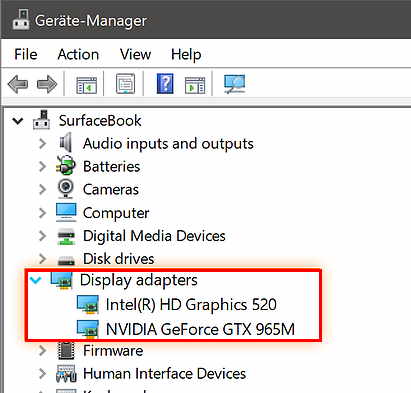Expand the Computer node

pyautogui.click(x=42, y=213)
